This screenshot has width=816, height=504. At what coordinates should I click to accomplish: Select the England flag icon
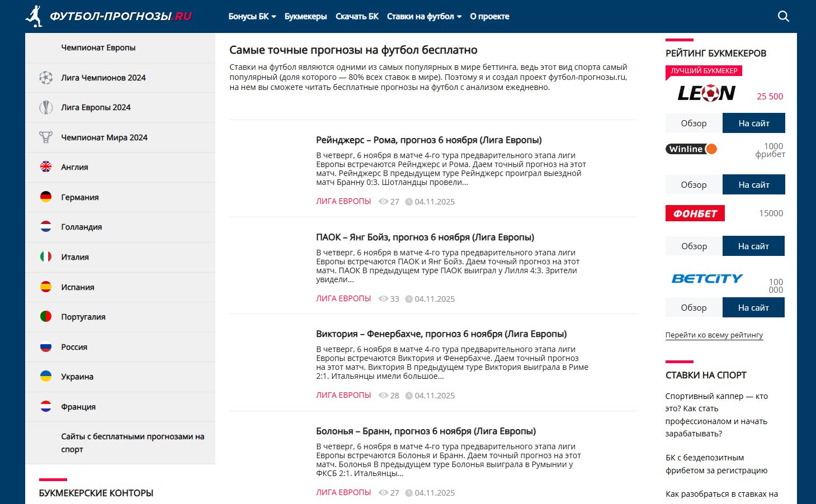coord(46,167)
